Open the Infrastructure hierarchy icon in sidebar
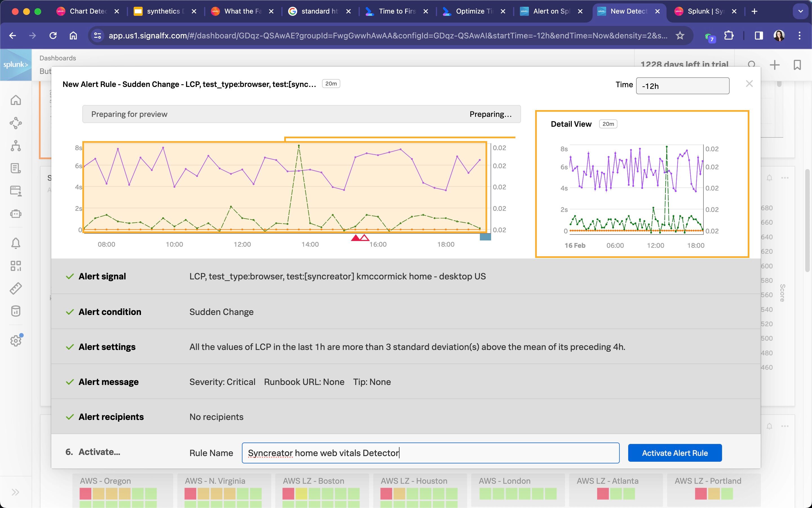The height and width of the screenshot is (508, 812). 16,146
